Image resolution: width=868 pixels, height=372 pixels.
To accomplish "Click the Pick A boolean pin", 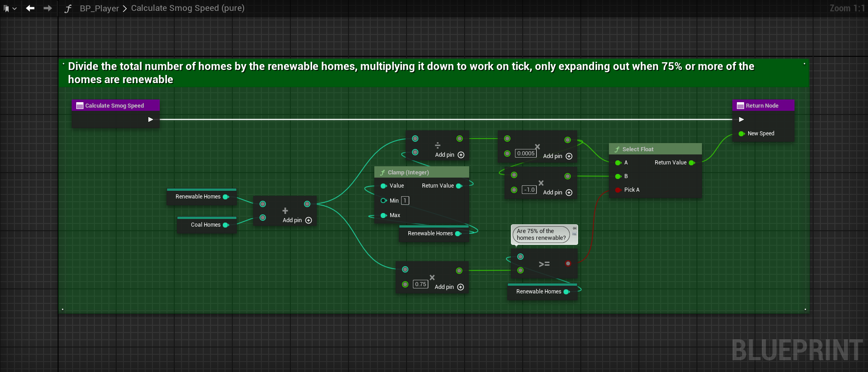I will coord(618,190).
